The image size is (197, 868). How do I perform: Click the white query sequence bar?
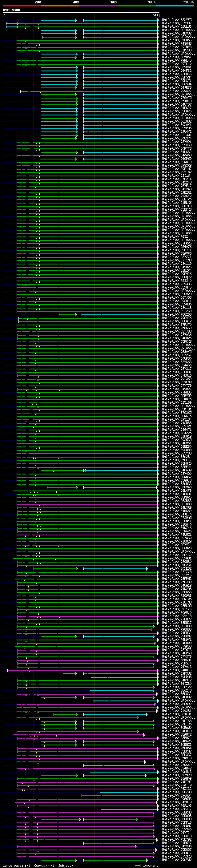tap(81, 12)
